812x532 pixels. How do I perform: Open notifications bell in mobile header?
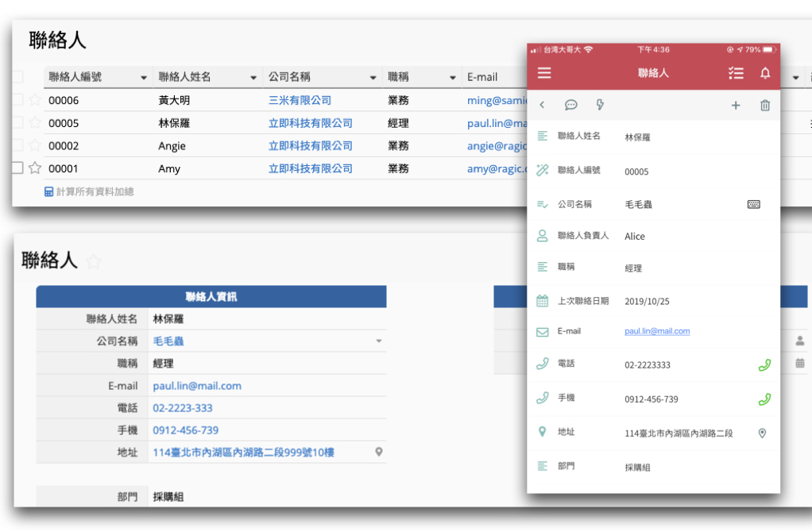(765, 73)
